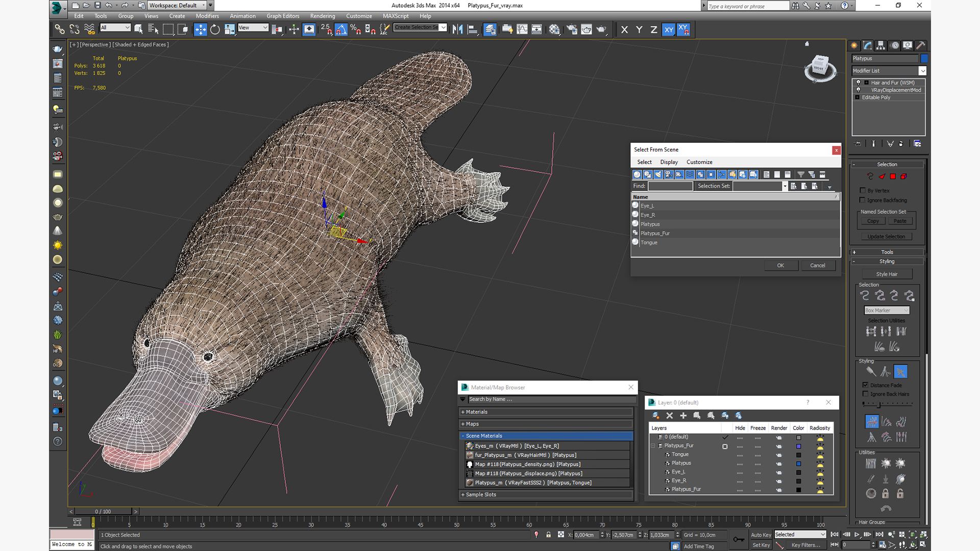Select Platypus_Fur in scene objects list

[657, 233]
